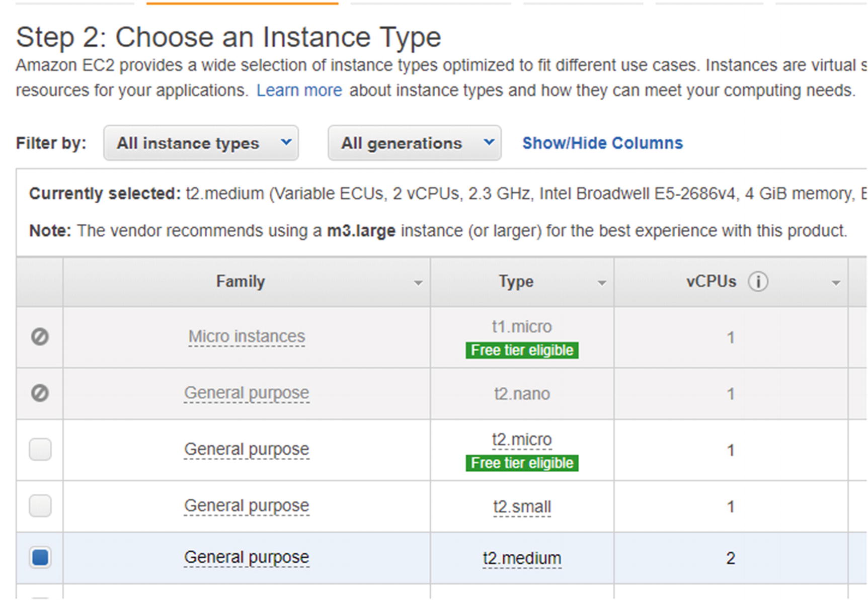Click Free tier eligible badge under t1.micro
Screen dimensions: 868x600
pyautogui.click(x=522, y=350)
